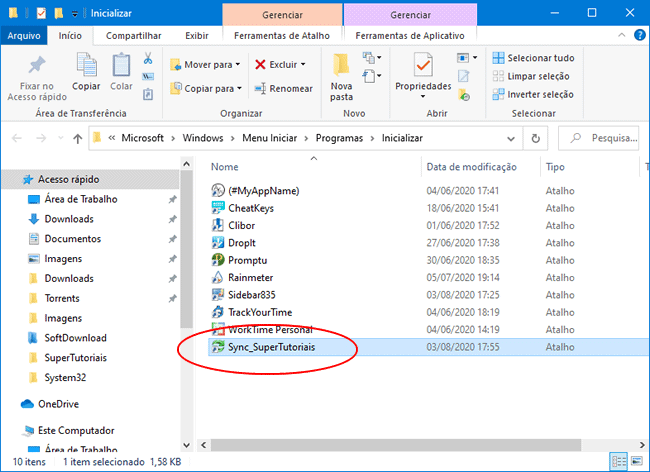This screenshot has height=472, width=650.
Task: Expand the Excluir dropdown arrow
Action: tap(303, 64)
